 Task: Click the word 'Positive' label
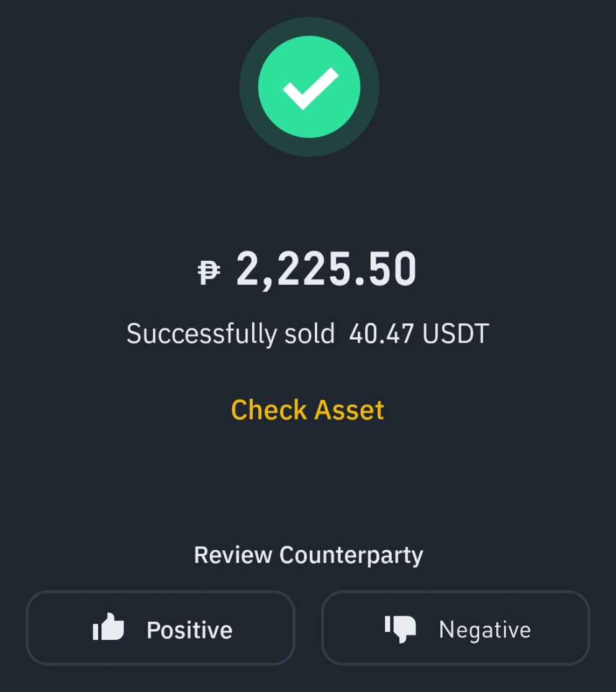pos(189,630)
